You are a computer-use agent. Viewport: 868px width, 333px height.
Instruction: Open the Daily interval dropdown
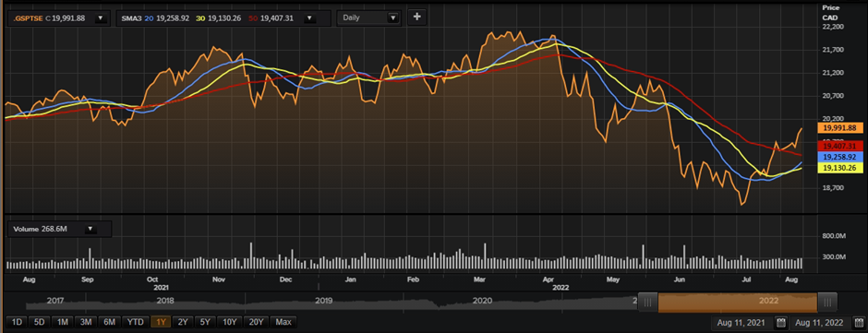tap(368, 18)
